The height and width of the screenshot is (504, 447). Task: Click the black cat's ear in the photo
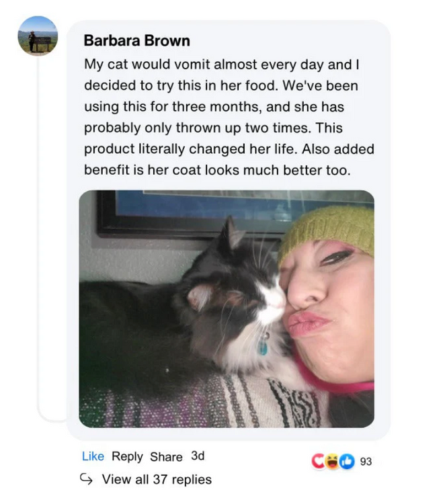click(231, 233)
